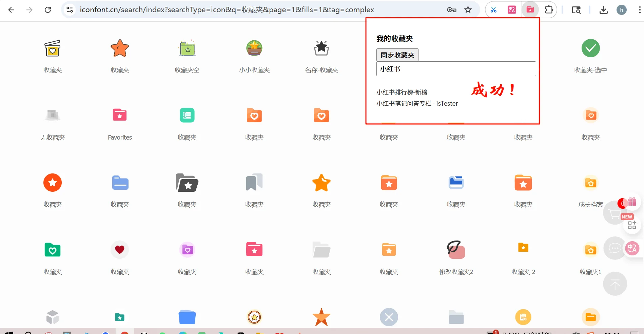Select the green check 收藏夹-选中 icon

(590, 48)
